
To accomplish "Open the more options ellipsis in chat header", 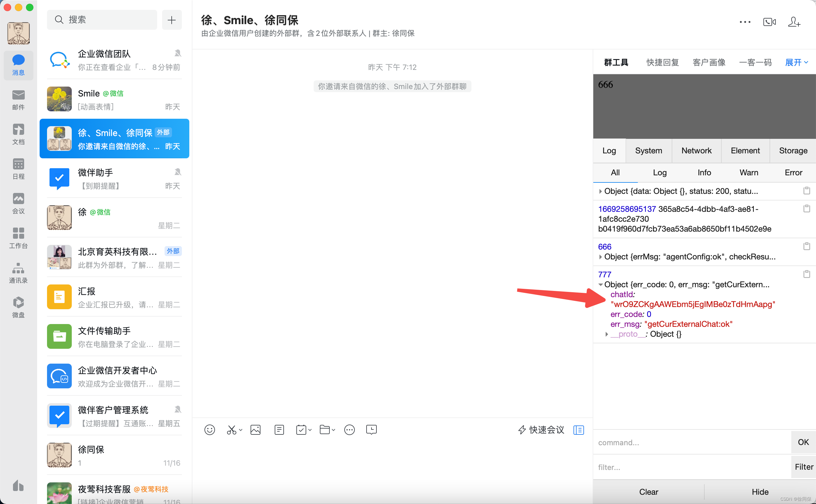I will (x=745, y=22).
